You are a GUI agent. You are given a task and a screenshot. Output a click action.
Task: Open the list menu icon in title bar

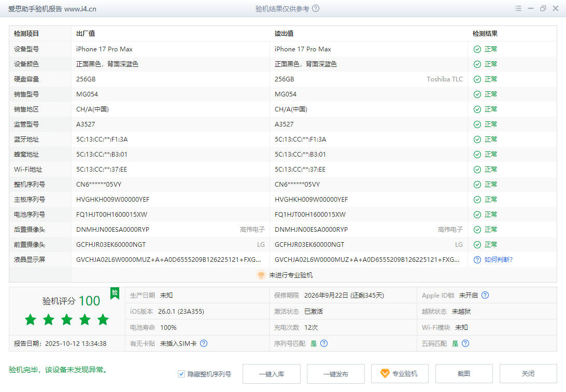click(518, 8)
